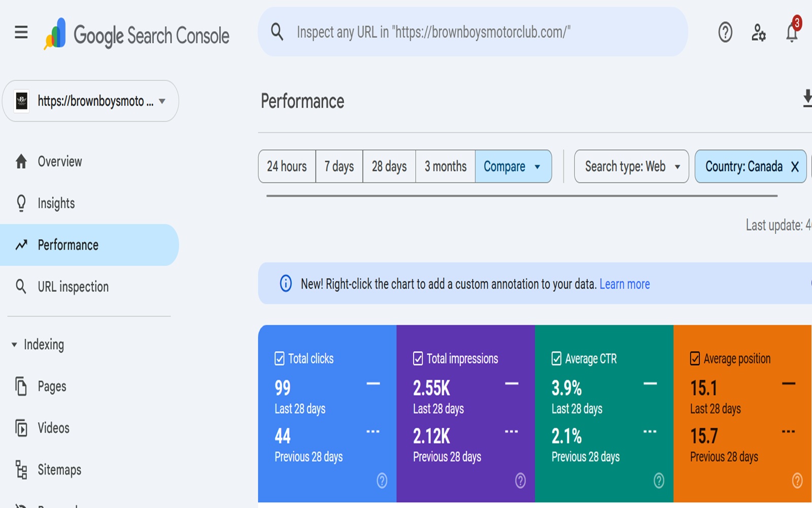Select Overview in the sidebar menu
The height and width of the screenshot is (508, 812).
[x=59, y=162]
